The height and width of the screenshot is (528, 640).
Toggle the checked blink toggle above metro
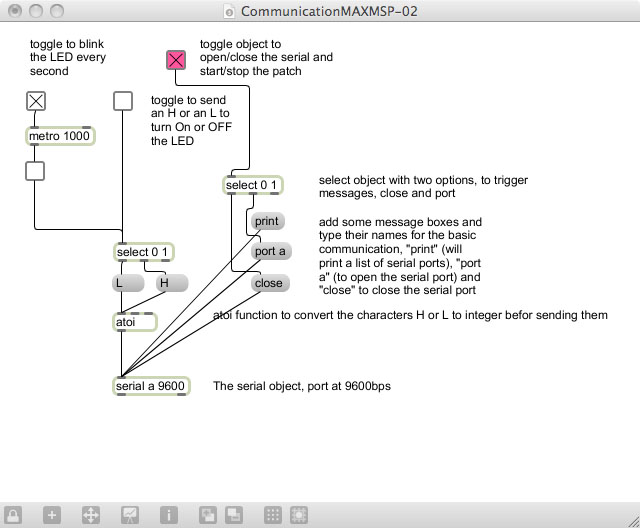pos(36,100)
